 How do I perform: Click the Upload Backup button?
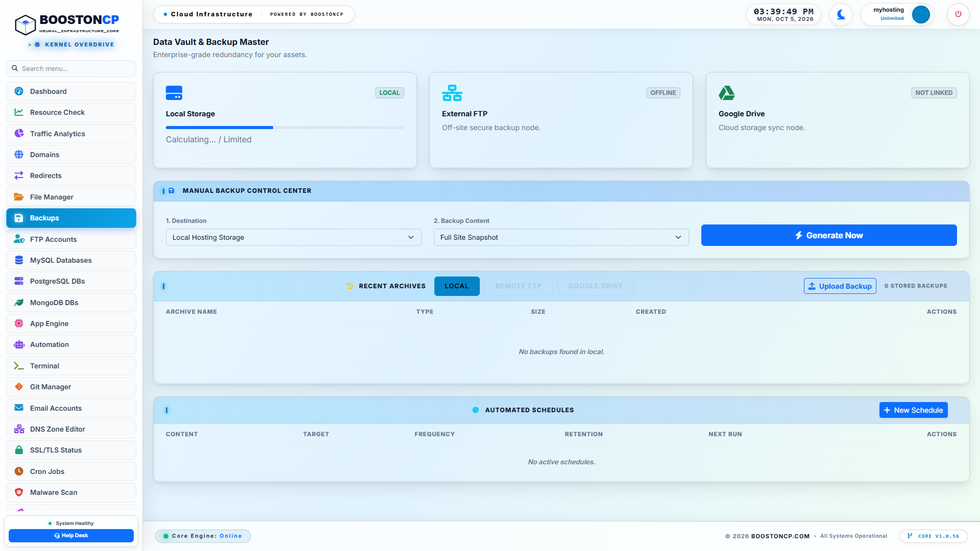pos(840,286)
